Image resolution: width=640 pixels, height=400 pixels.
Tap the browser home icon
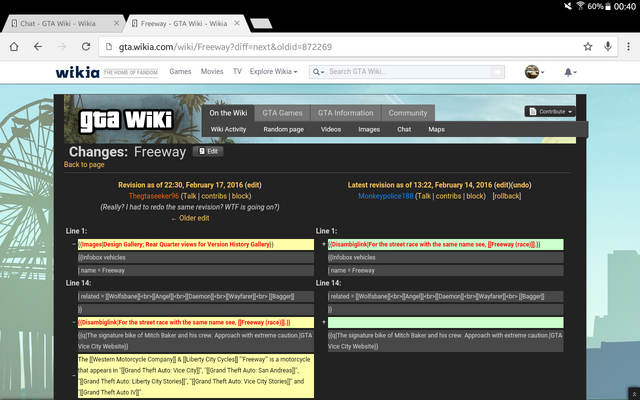(14, 47)
